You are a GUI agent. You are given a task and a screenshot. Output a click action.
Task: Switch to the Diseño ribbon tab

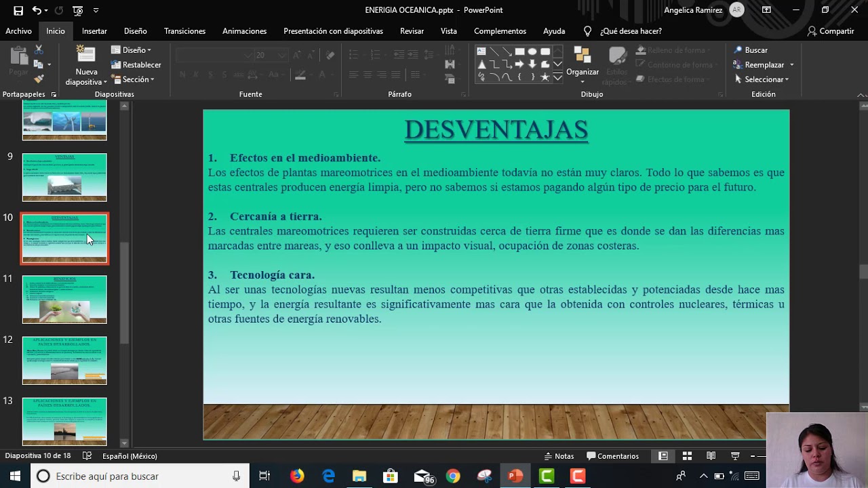coord(135,31)
